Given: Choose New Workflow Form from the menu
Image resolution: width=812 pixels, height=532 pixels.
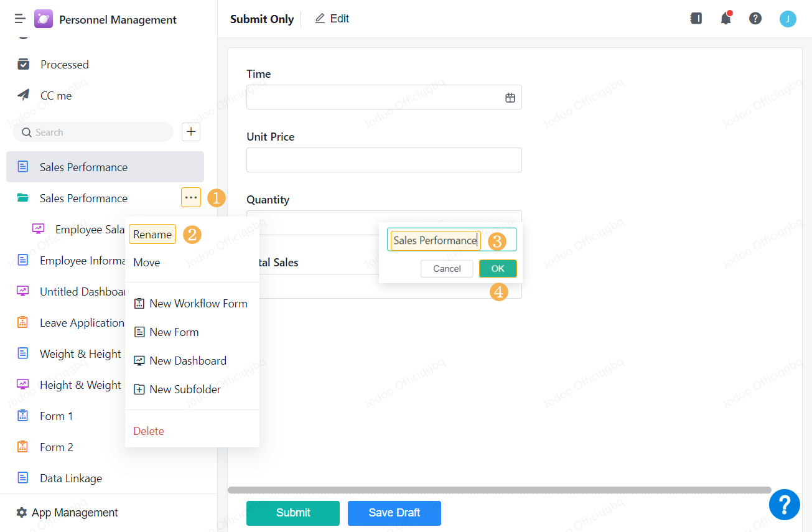Looking at the screenshot, I should point(190,303).
